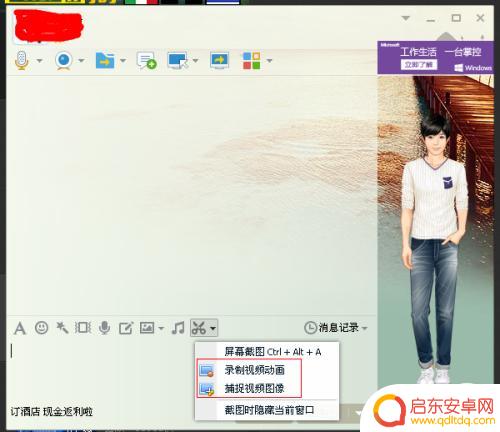Choose 屏幕截图 Ctrl + Alt + A

[x=267, y=352]
